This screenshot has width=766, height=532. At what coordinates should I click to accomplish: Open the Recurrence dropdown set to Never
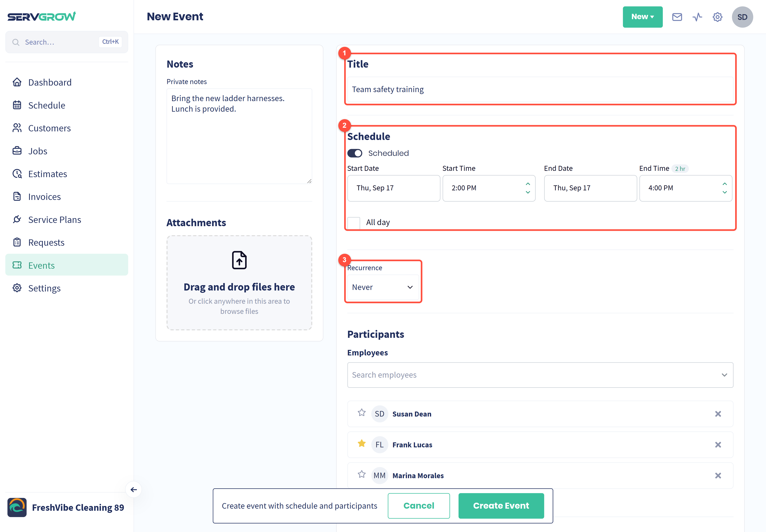383,287
